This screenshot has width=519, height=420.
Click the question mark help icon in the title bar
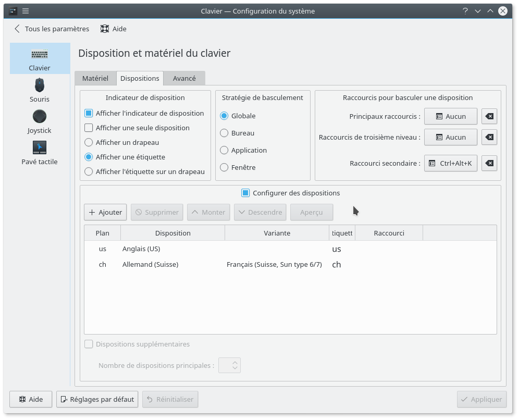465,11
